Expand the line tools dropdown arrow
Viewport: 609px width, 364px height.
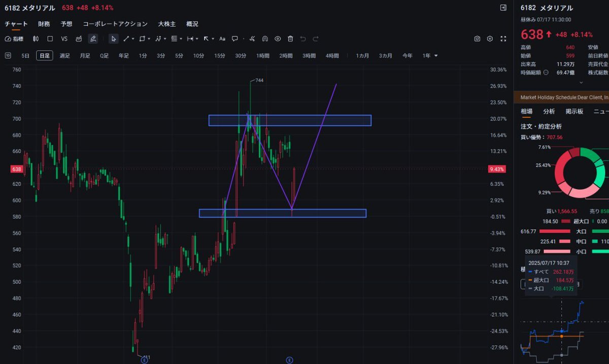(133, 39)
